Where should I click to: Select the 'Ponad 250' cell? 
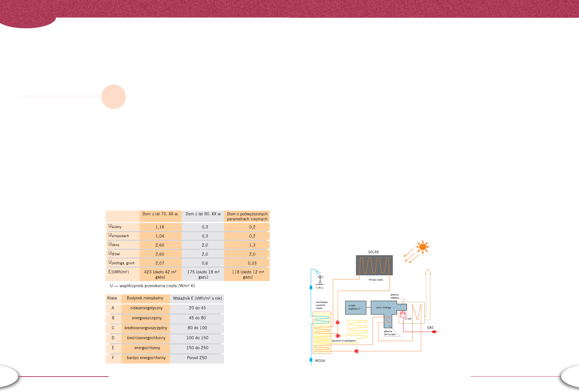click(x=197, y=358)
